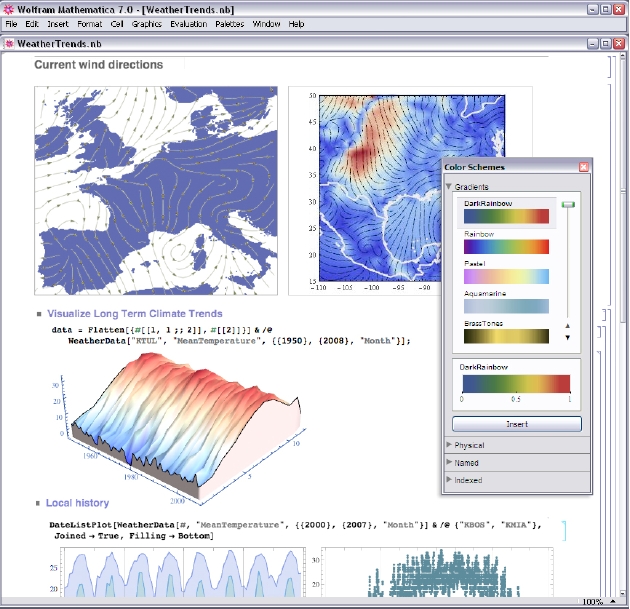Click the bullet next to Local history

click(x=38, y=503)
